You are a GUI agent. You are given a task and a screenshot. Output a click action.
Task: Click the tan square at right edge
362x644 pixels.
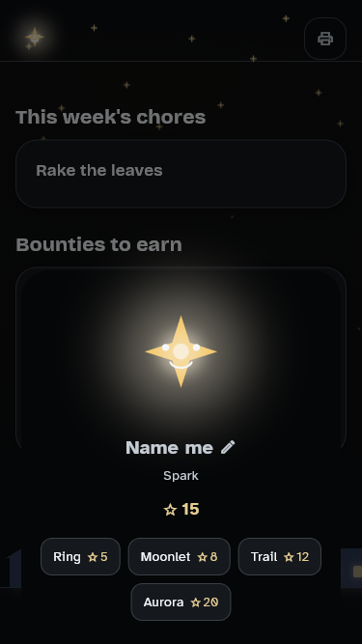[x=357, y=572]
